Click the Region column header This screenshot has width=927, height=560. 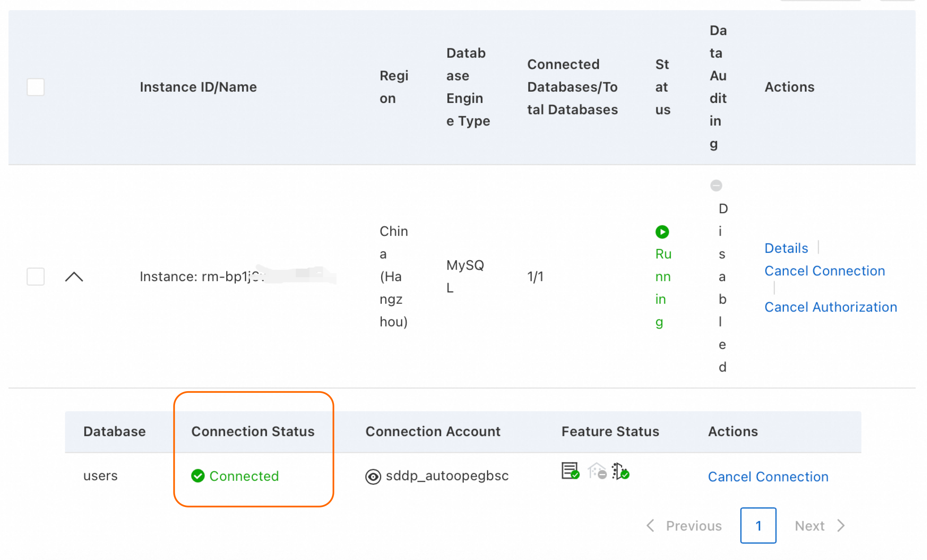tap(394, 87)
